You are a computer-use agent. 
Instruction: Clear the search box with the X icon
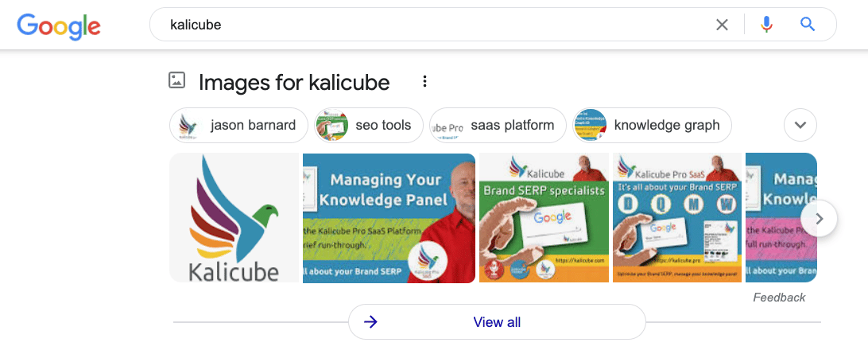point(722,25)
